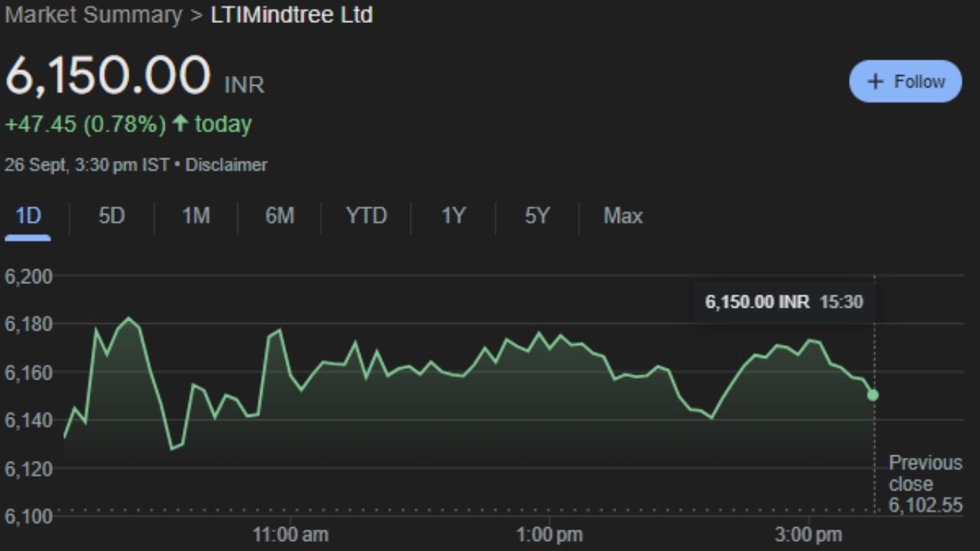The image size is (980, 551).
Task: Click the 6,140 y-axis label
Action: [28, 420]
